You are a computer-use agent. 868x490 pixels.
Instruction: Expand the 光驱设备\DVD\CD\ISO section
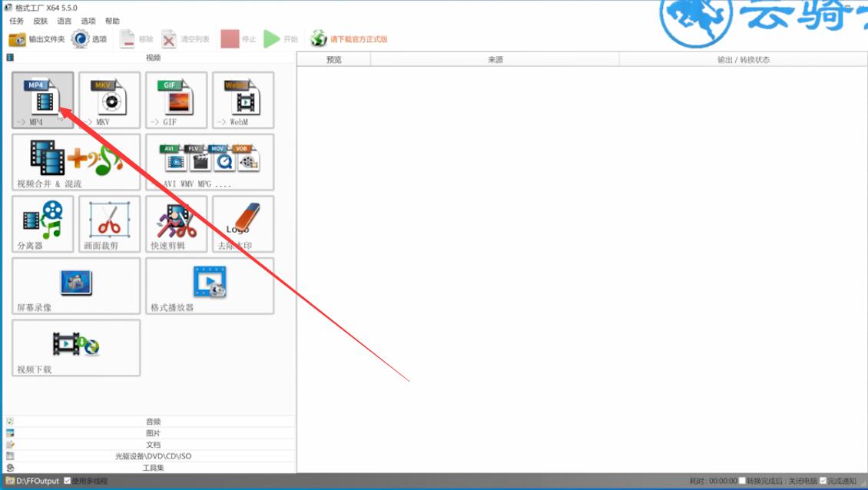tap(150, 456)
